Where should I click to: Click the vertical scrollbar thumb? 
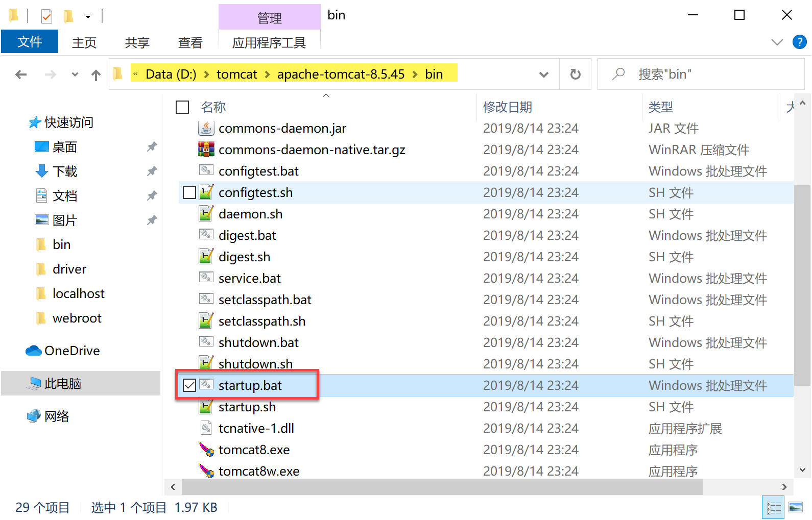coord(802,285)
